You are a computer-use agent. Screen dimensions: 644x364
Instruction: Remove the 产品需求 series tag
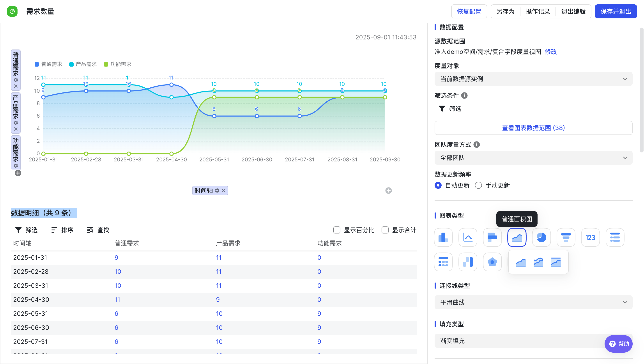(x=16, y=129)
